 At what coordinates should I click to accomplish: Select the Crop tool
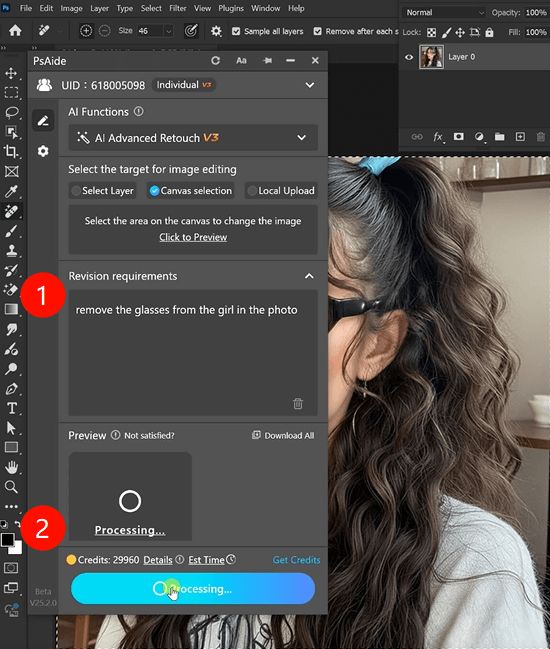tap(11, 151)
